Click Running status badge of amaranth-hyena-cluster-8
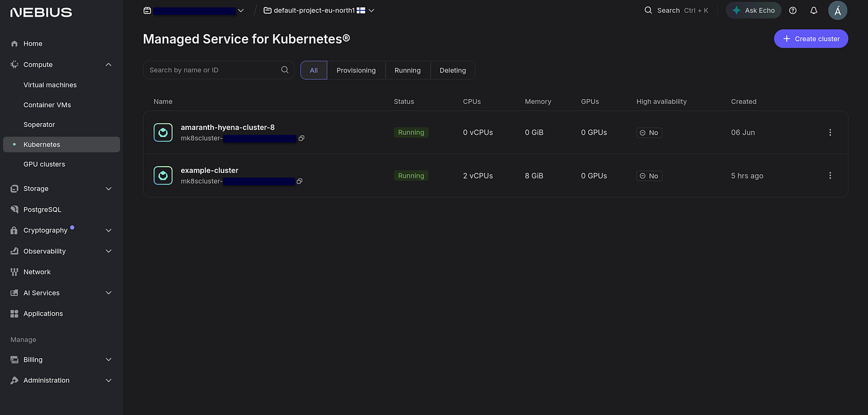Screen dimensions: 868x415 point(411,133)
